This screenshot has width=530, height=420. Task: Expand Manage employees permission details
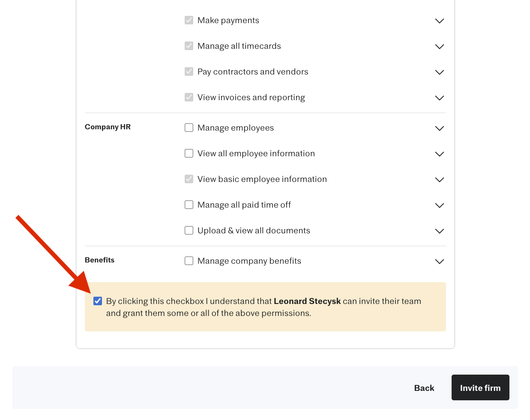(x=439, y=128)
